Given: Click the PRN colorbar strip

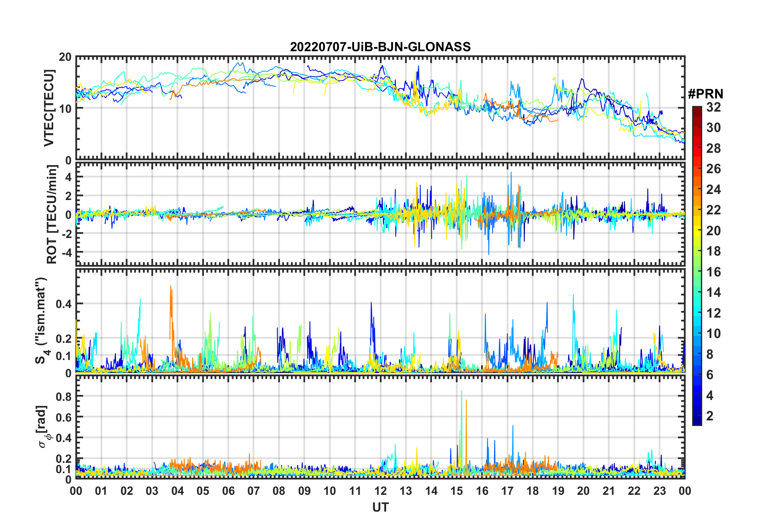Looking at the screenshot, I should coord(697,266).
